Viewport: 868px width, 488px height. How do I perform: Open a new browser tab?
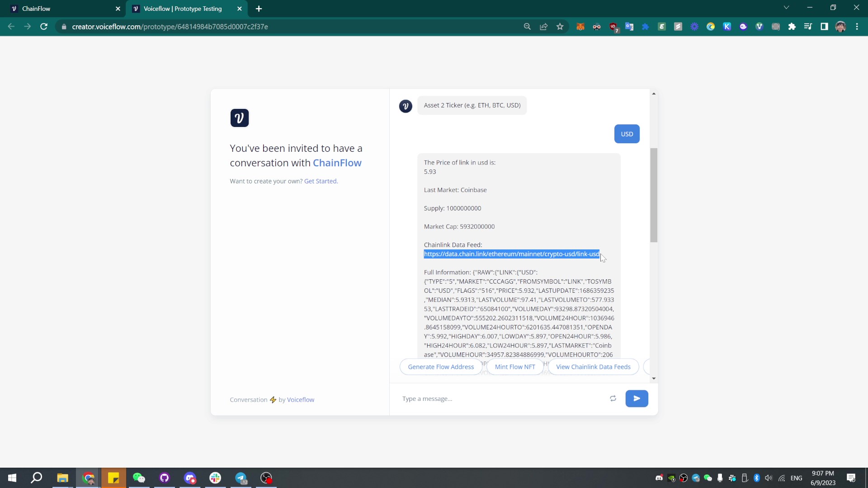(259, 9)
